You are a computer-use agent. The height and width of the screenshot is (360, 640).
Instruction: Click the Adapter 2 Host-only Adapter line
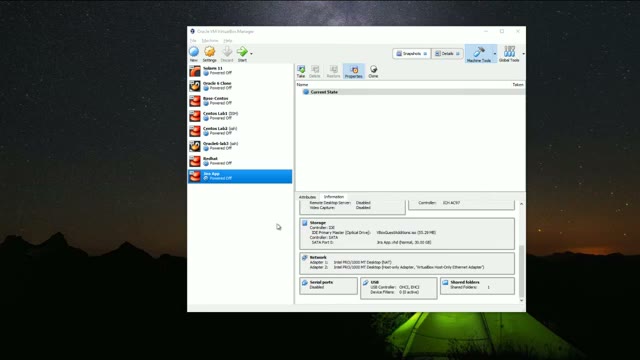[x=397, y=267]
